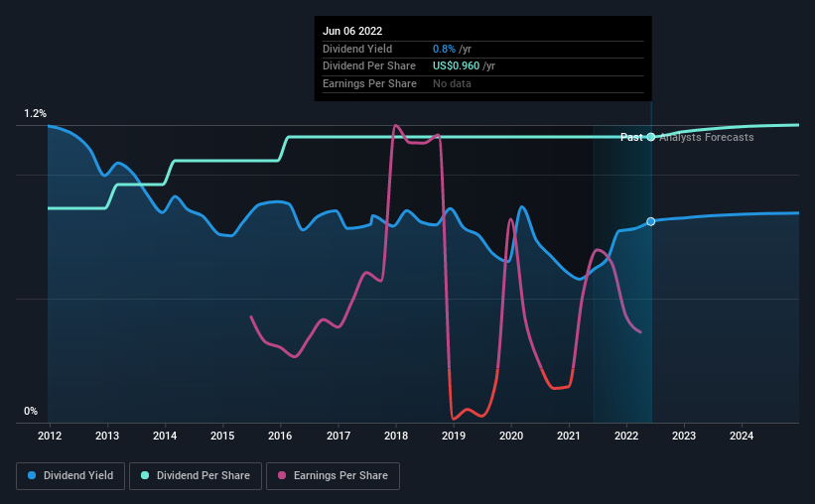This screenshot has width=815, height=504.
Task: Click the 1.2% y-axis label
Action: pyautogui.click(x=35, y=113)
